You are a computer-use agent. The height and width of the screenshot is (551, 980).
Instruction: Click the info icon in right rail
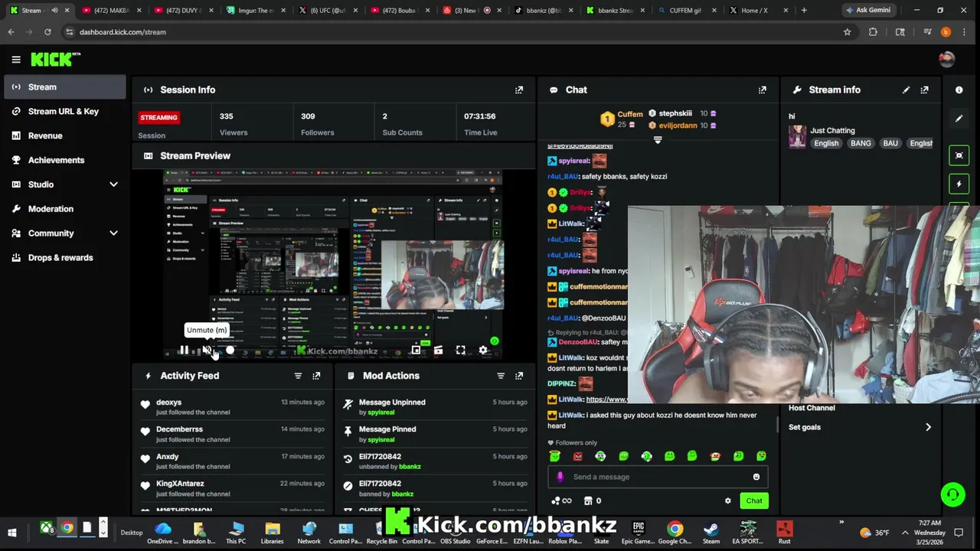coord(959,90)
